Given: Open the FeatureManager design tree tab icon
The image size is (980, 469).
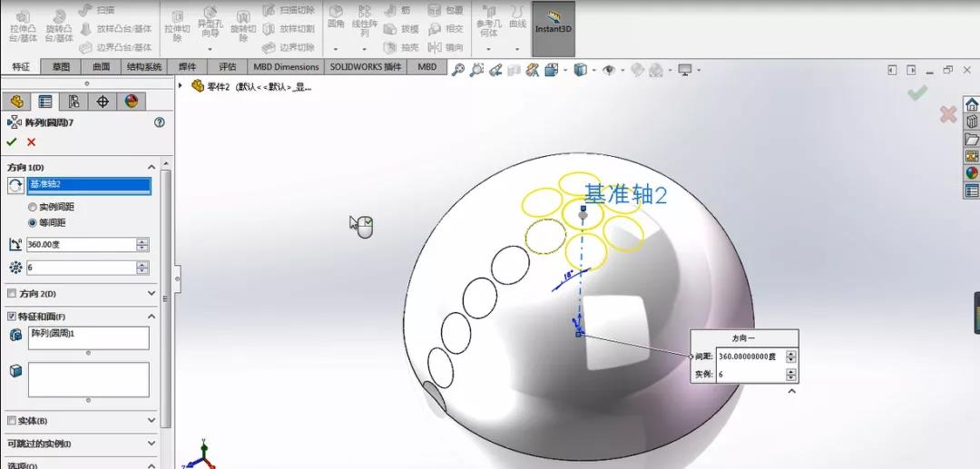Looking at the screenshot, I should coord(17,102).
